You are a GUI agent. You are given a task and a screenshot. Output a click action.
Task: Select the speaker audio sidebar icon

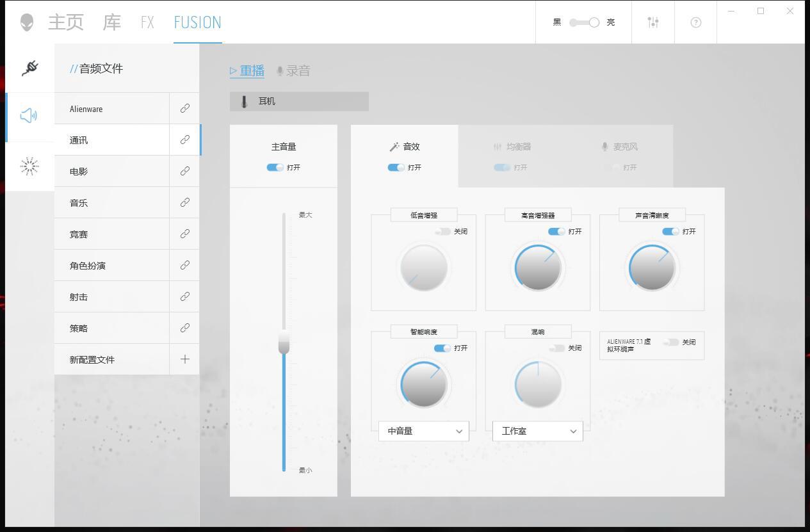29,116
